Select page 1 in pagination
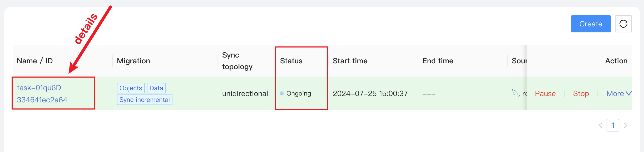The width and height of the screenshot is (644, 152). tap(613, 125)
